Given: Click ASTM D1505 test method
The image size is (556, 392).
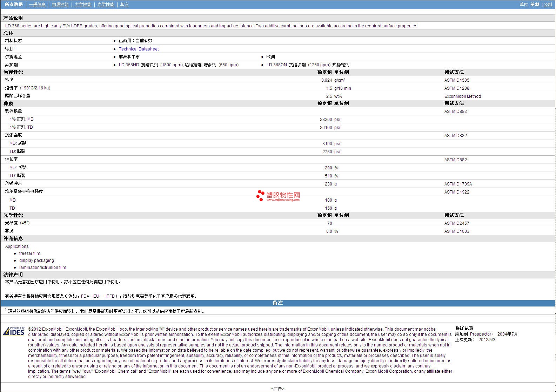Looking at the screenshot, I should [457, 80].
